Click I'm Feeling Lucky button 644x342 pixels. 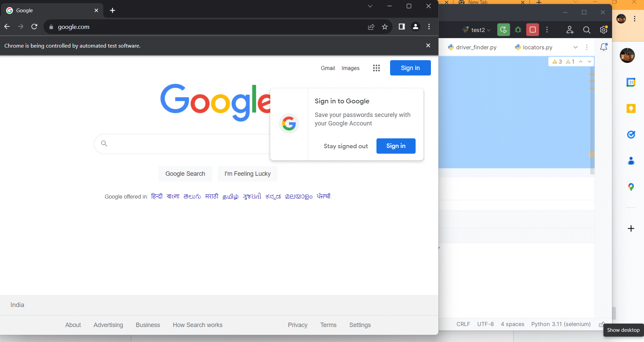tap(247, 174)
